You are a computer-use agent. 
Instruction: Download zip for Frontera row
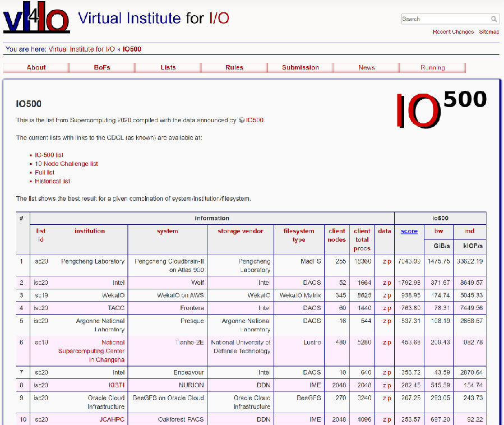387,308
